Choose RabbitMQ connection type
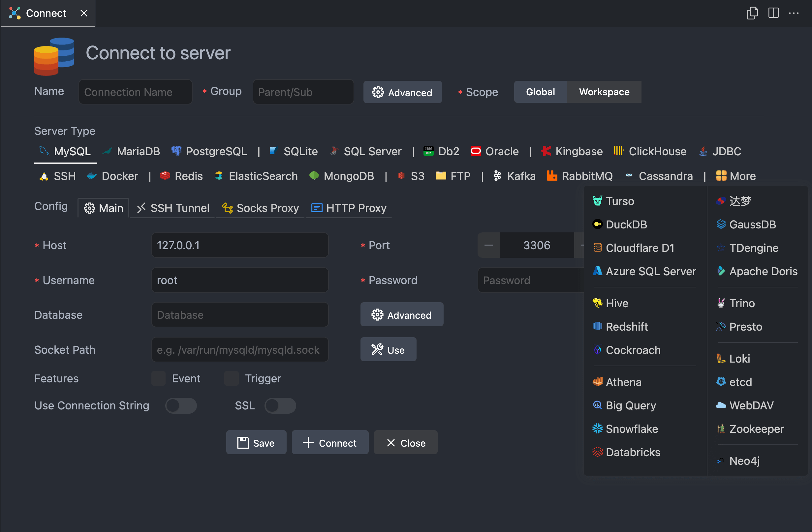The image size is (812, 532). click(x=580, y=176)
